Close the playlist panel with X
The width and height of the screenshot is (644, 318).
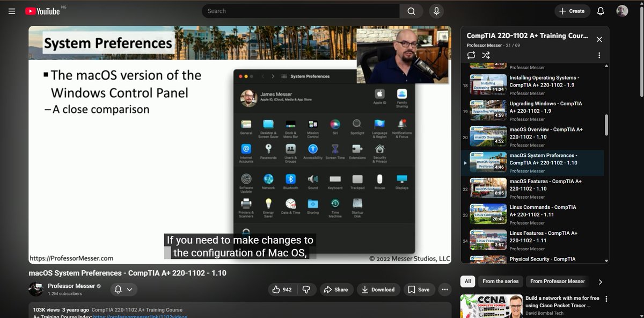click(x=599, y=39)
